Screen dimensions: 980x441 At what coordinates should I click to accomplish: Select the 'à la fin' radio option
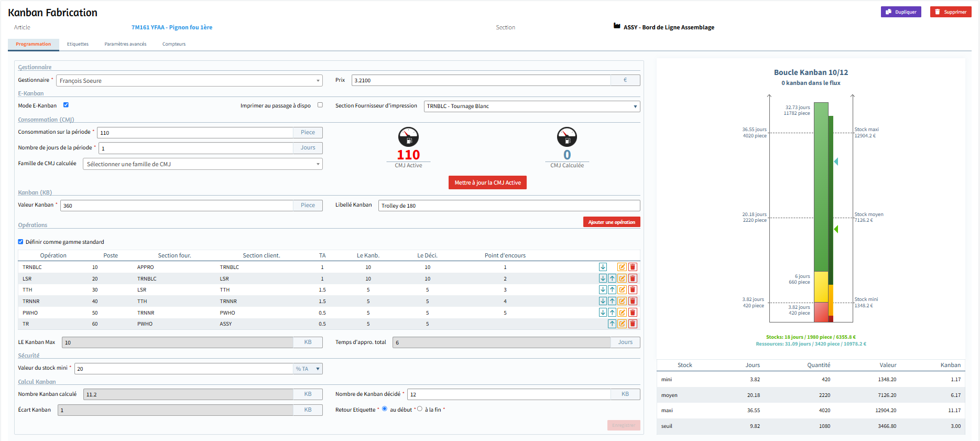click(x=420, y=409)
